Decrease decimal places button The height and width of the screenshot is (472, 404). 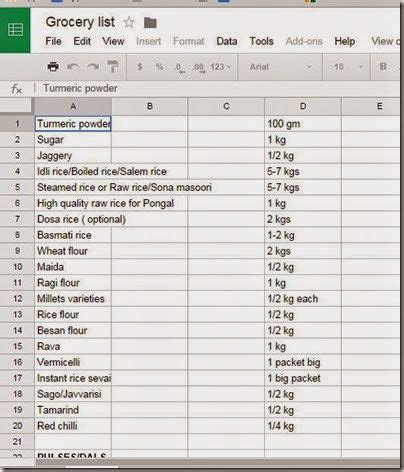180,68
